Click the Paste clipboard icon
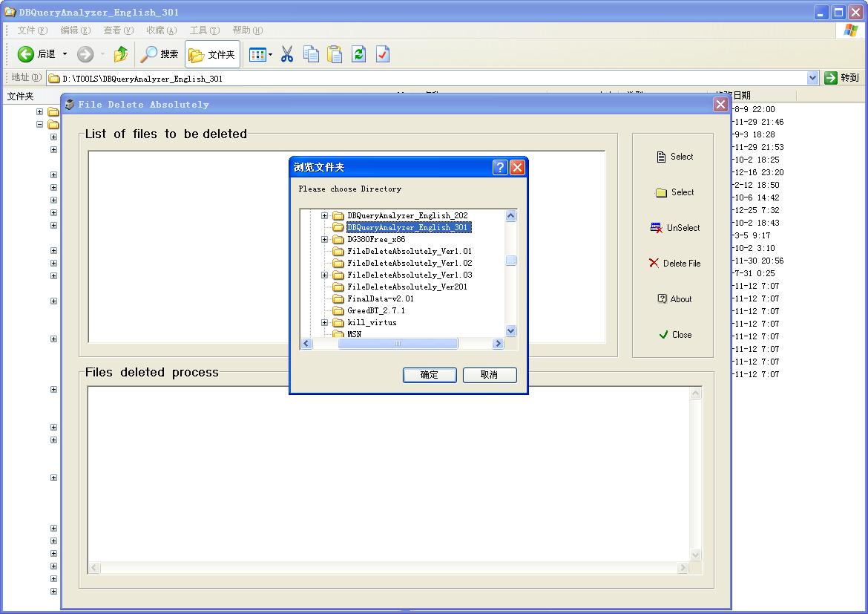868x614 pixels. [335, 53]
